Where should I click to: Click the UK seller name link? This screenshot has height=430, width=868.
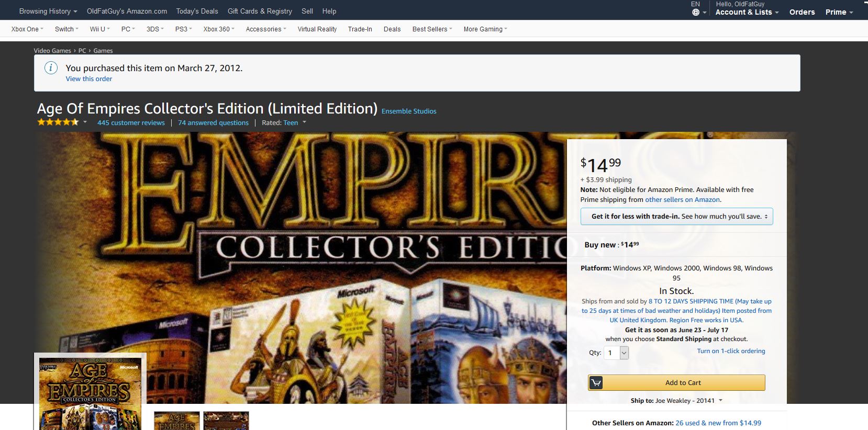point(676,311)
